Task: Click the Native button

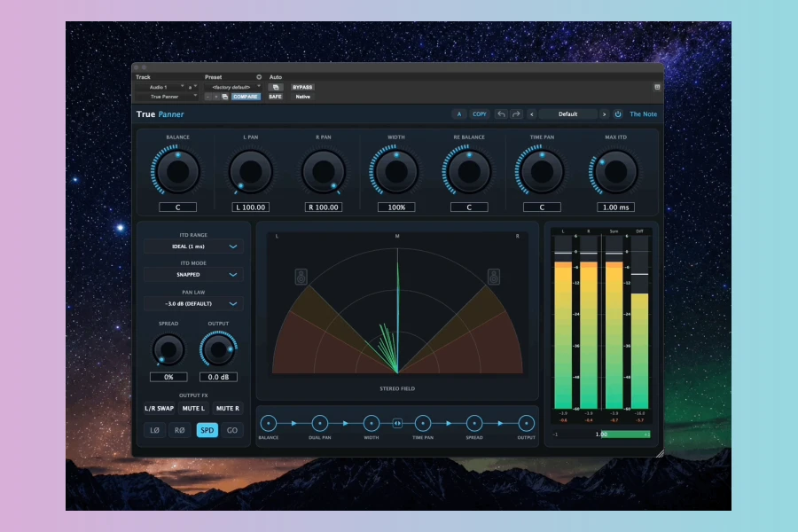Action: [303, 97]
